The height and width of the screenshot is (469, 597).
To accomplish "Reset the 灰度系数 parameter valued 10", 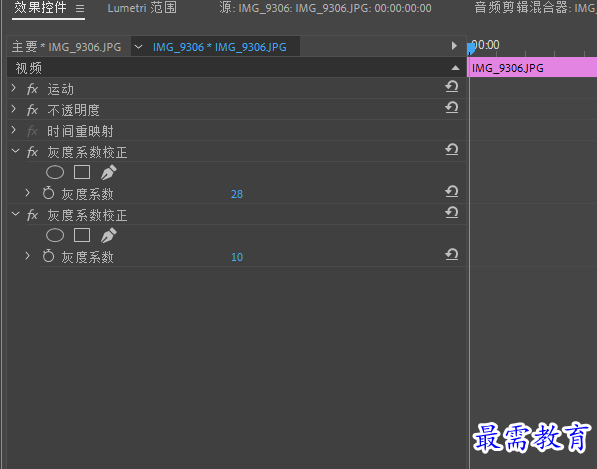I will click(452, 254).
